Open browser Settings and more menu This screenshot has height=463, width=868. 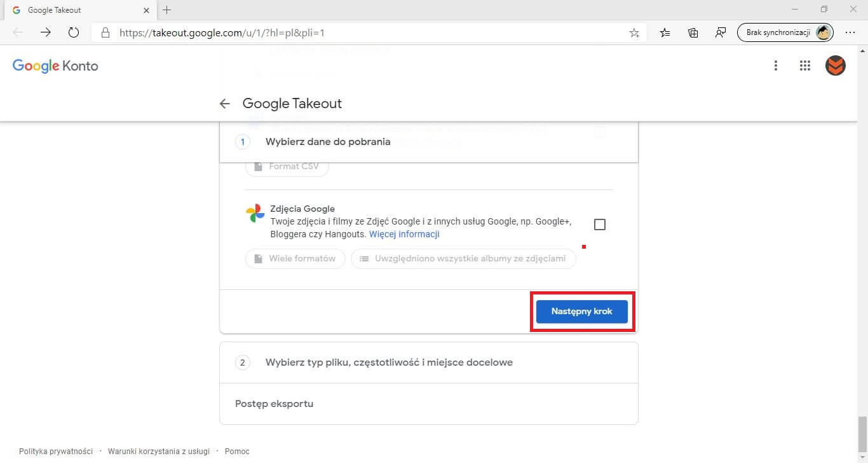click(x=850, y=32)
